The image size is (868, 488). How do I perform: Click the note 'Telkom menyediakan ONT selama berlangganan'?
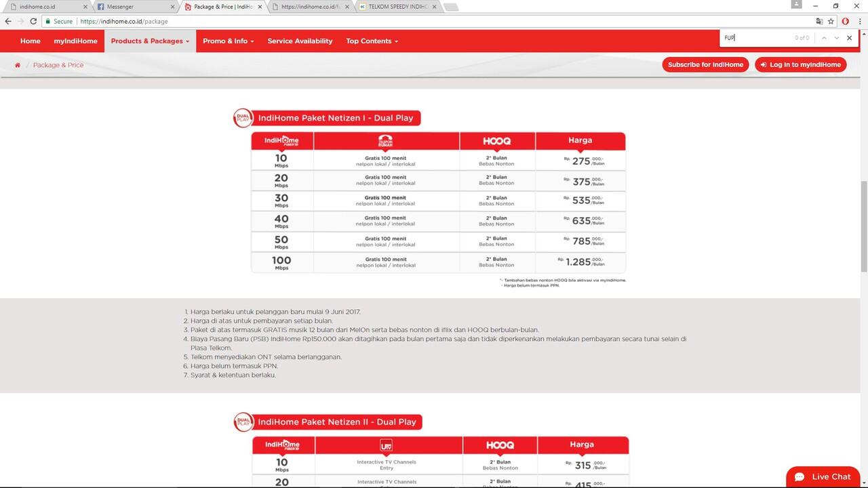coord(266,357)
